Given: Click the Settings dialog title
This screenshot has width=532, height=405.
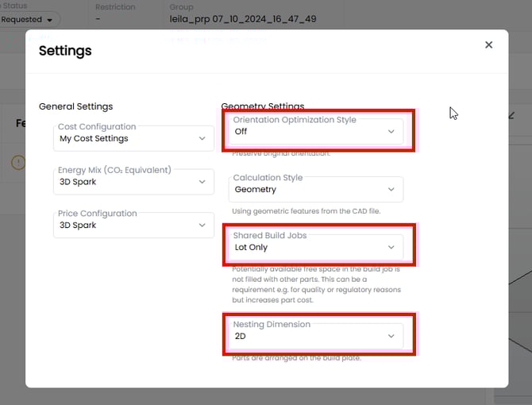Looking at the screenshot, I should [65, 51].
